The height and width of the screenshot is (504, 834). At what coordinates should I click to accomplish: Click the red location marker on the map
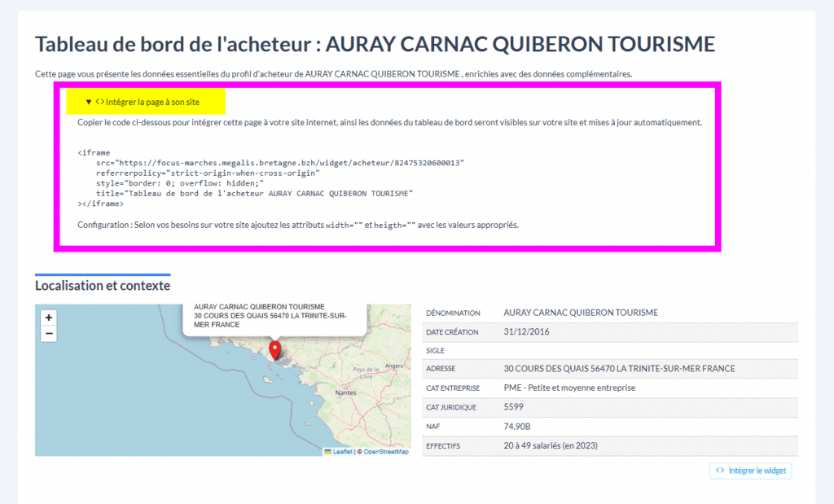pos(275,350)
